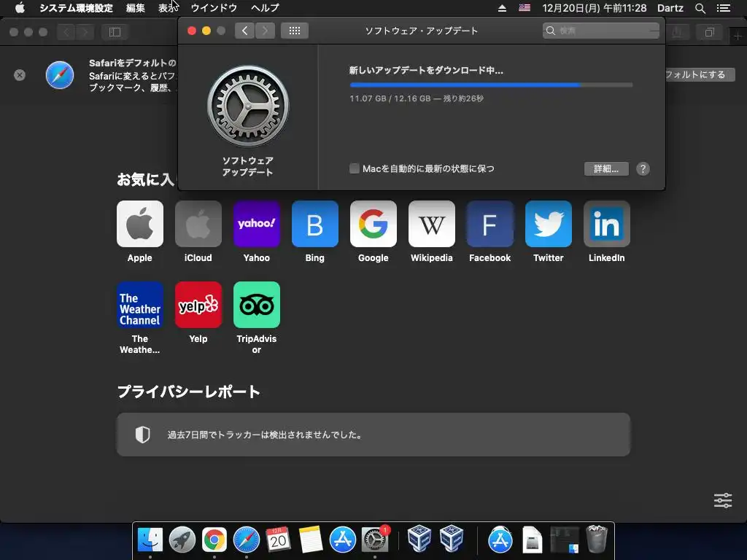Image resolution: width=747 pixels, height=560 pixels.
Task: Open Launchpad from the Dock
Action: tap(182, 540)
